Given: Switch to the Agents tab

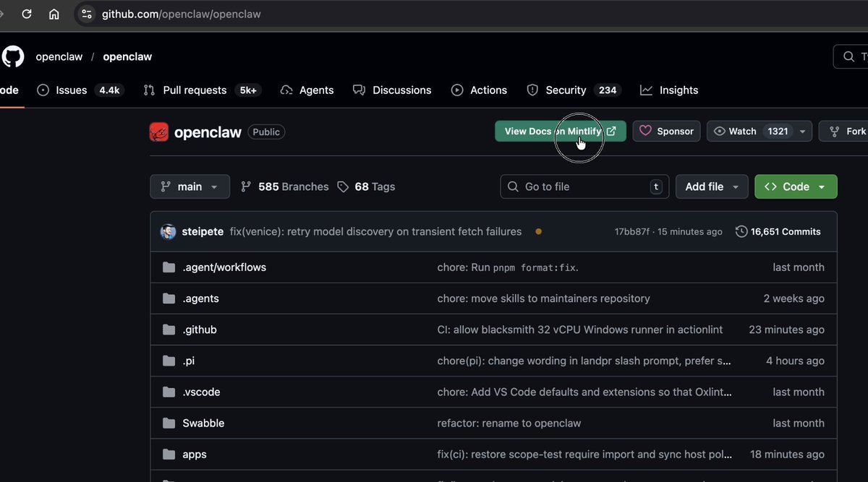Looking at the screenshot, I should click(307, 90).
